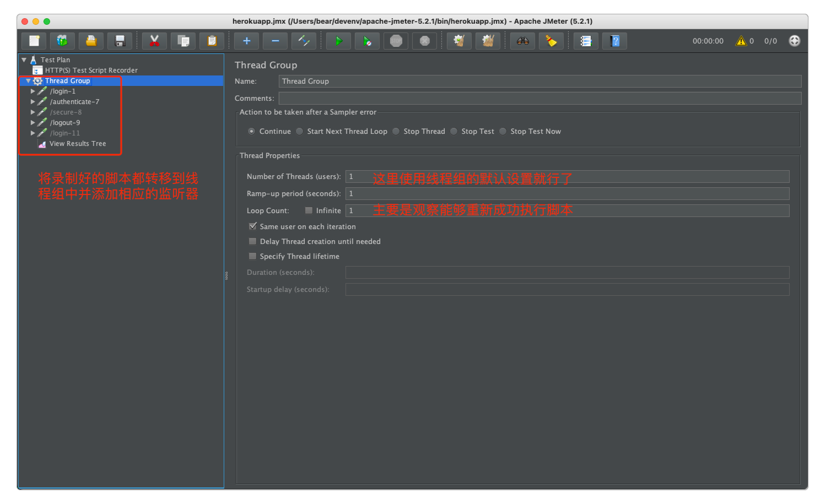Expand the /logout-9 sampler node

(x=33, y=123)
